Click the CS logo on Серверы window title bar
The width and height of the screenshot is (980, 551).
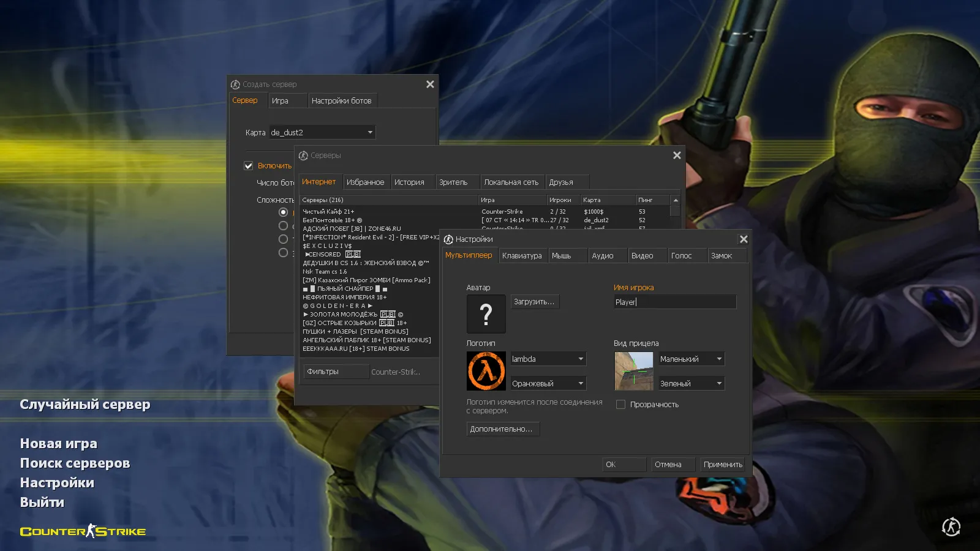point(304,156)
